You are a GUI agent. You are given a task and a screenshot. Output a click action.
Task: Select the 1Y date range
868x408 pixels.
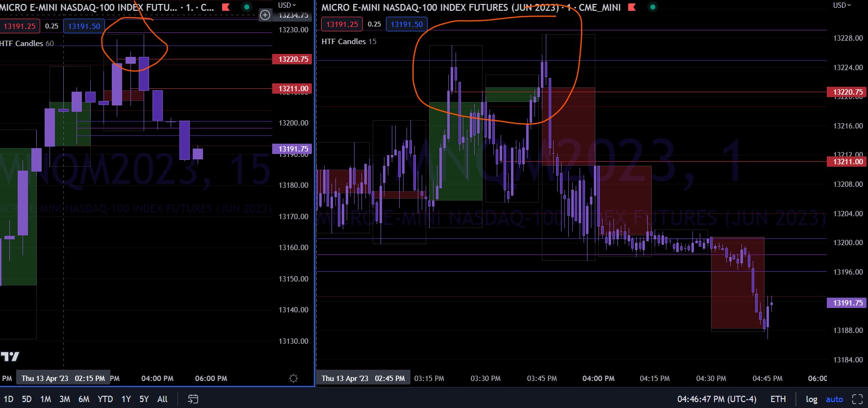(x=126, y=399)
